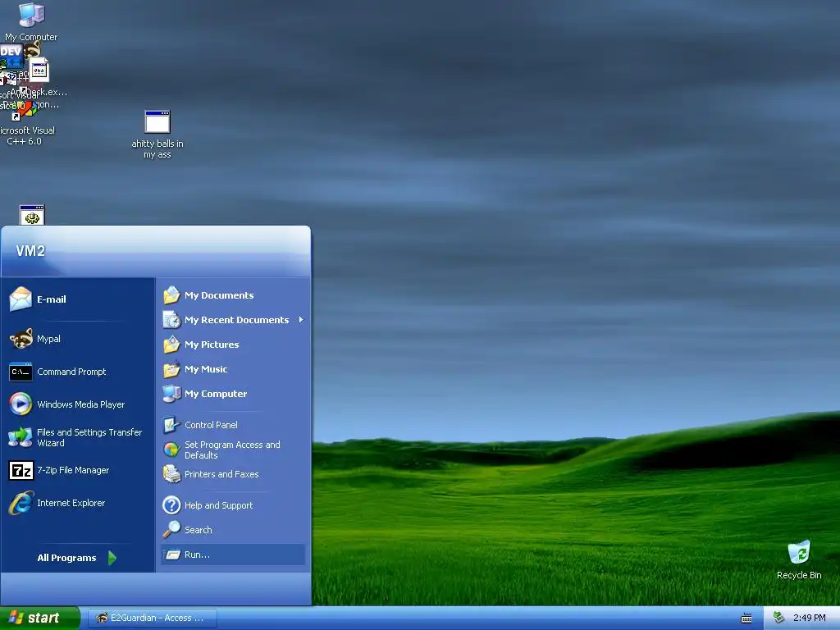Expand My Recent Documents submenu
The height and width of the screenshot is (630, 840).
tap(232, 320)
